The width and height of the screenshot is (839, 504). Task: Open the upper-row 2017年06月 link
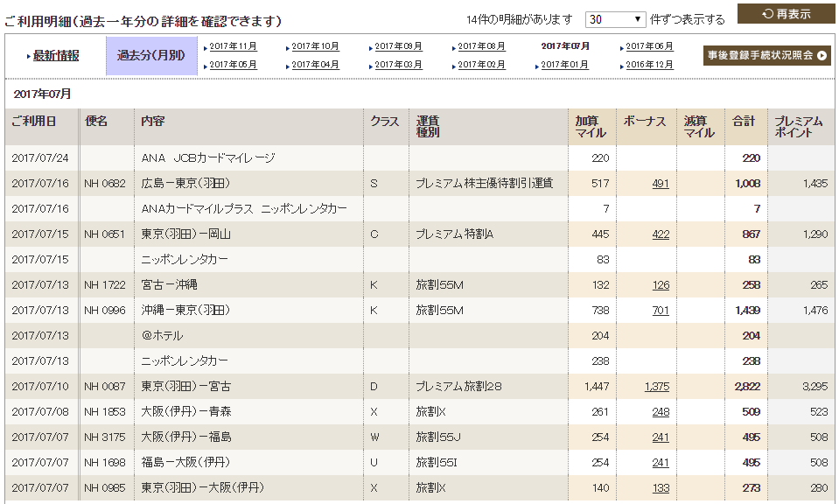pyautogui.click(x=649, y=46)
